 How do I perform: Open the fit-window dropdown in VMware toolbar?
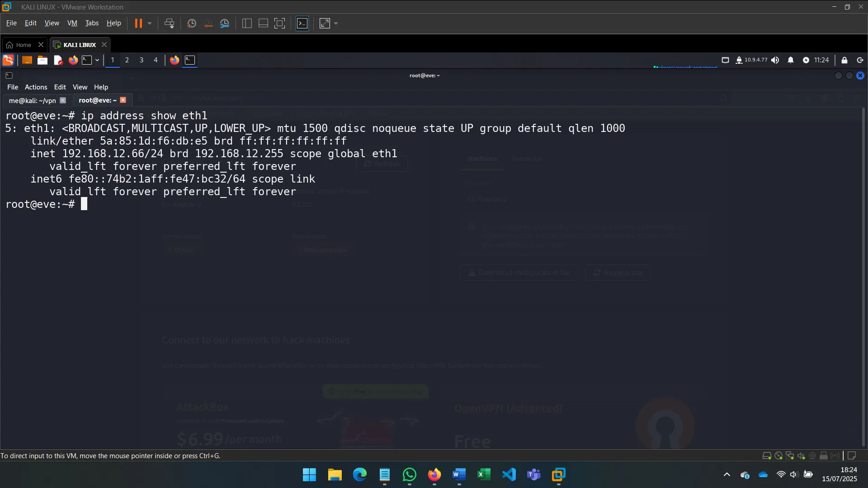335,23
